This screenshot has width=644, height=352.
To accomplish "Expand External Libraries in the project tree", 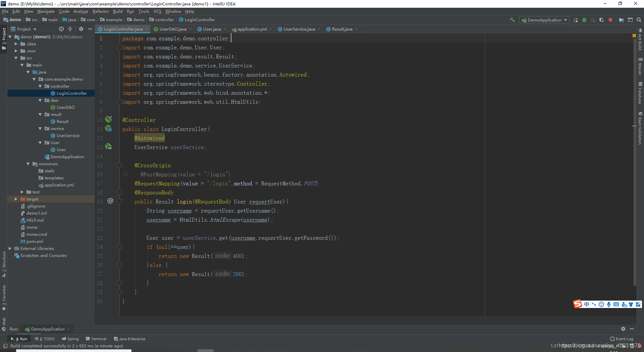I will pos(10,248).
